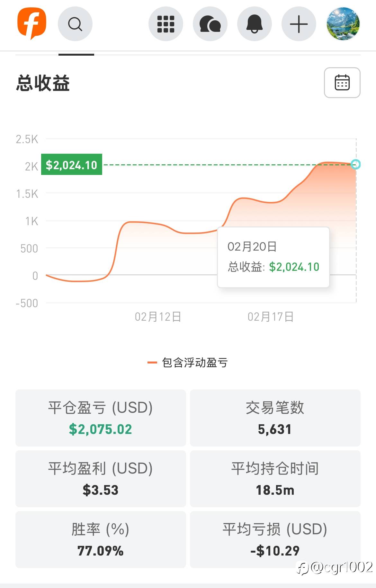The width and height of the screenshot is (376, 588).
Task: Open the notifications bell icon
Action: [255, 24]
